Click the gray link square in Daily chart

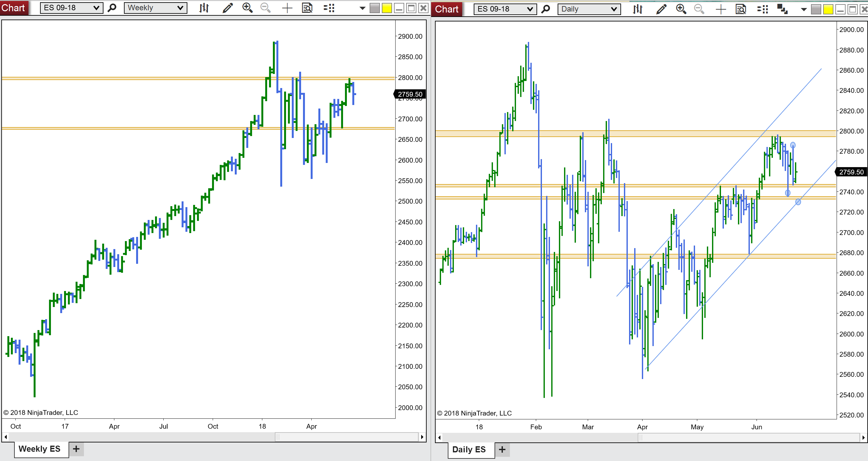816,9
